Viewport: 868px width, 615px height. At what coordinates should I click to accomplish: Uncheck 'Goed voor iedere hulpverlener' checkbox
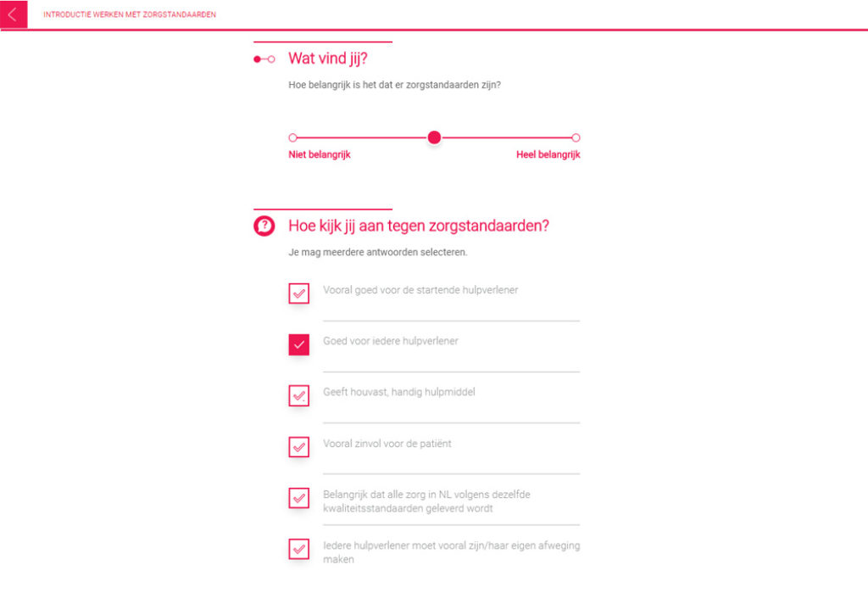[299, 344]
